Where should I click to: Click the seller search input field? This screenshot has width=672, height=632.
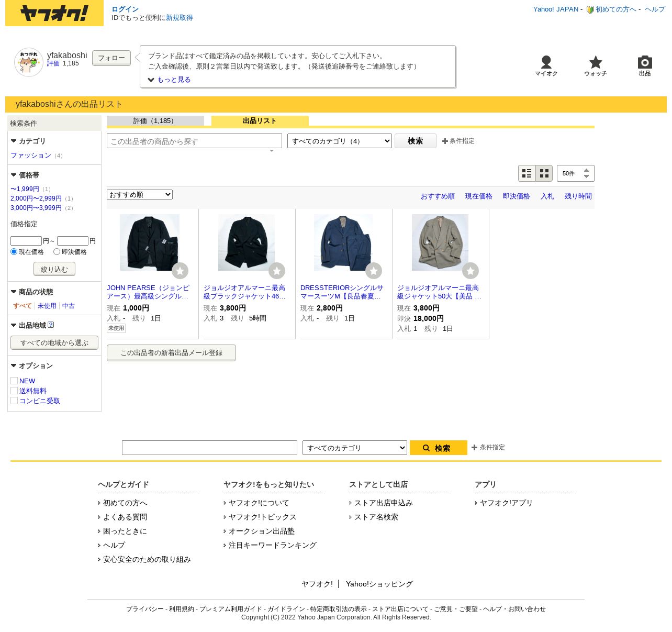(194, 141)
